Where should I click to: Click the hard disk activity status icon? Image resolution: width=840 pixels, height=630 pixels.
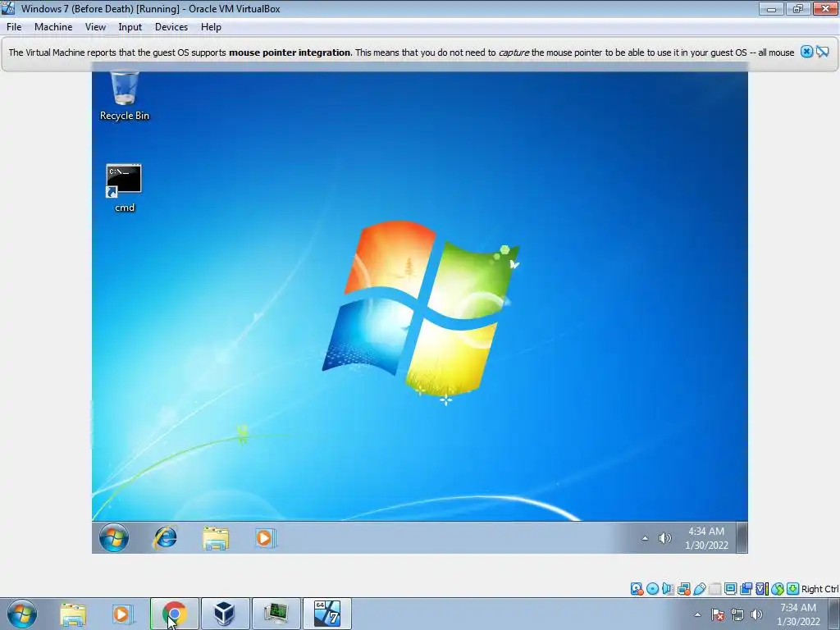[x=637, y=589]
